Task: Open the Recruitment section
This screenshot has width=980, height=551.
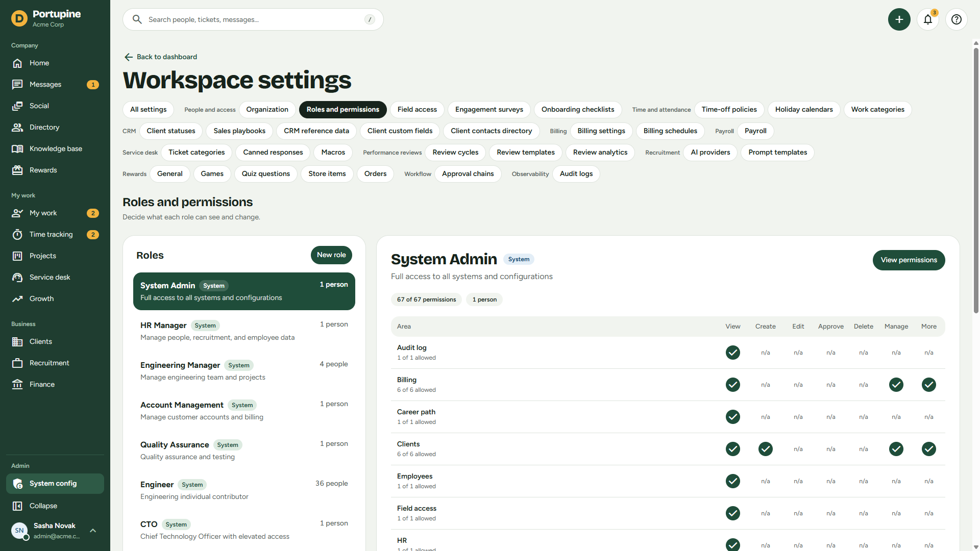Action: (55, 363)
